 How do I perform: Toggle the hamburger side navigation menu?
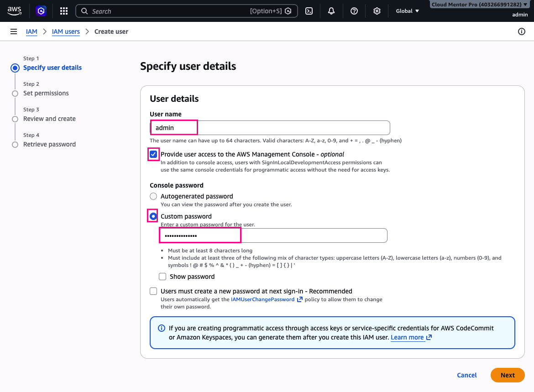pyautogui.click(x=14, y=31)
